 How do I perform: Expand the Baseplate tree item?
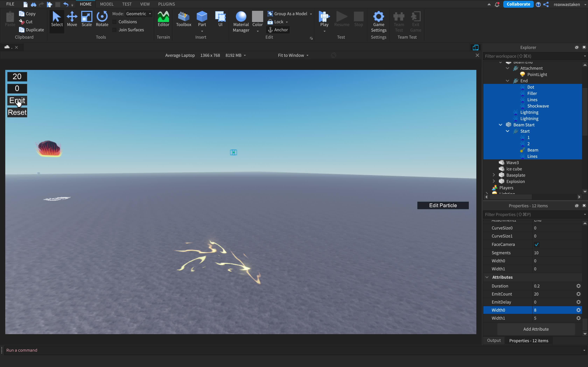(494, 175)
